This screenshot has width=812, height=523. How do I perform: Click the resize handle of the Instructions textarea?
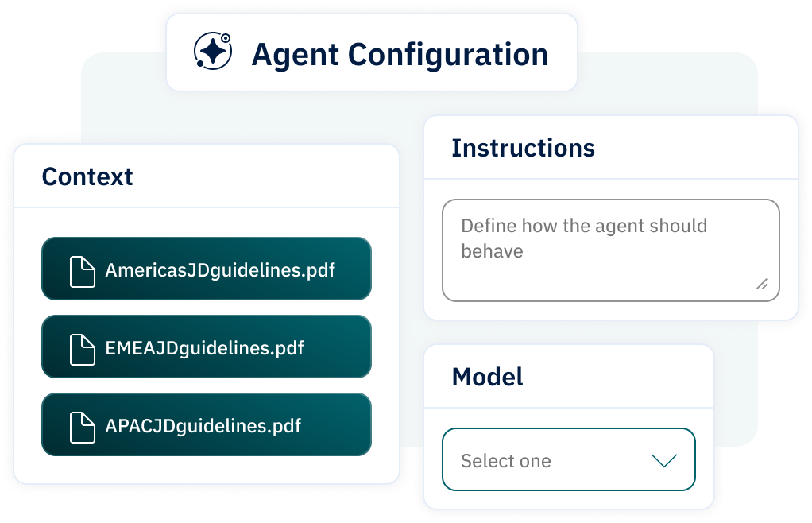tap(760, 284)
